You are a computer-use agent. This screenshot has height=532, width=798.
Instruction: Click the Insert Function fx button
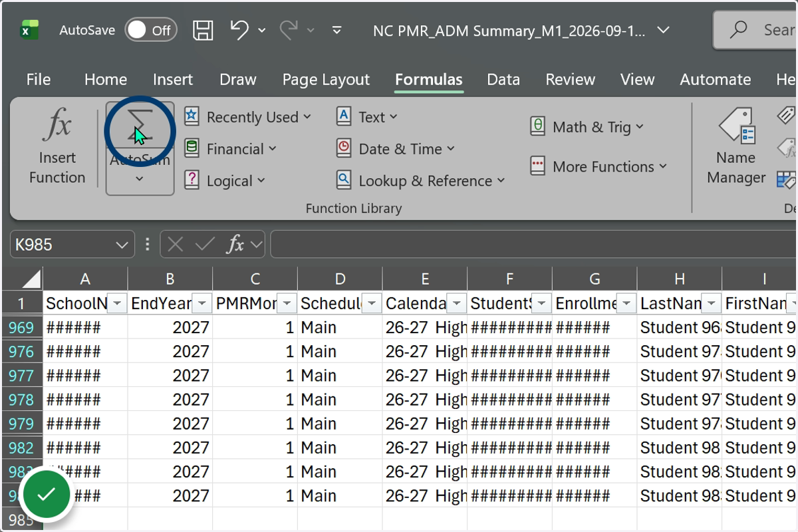point(57,148)
